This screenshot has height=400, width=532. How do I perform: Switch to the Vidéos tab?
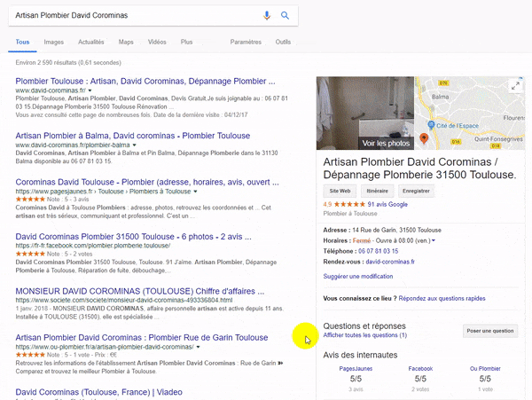pyautogui.click(x=157, y=42)
